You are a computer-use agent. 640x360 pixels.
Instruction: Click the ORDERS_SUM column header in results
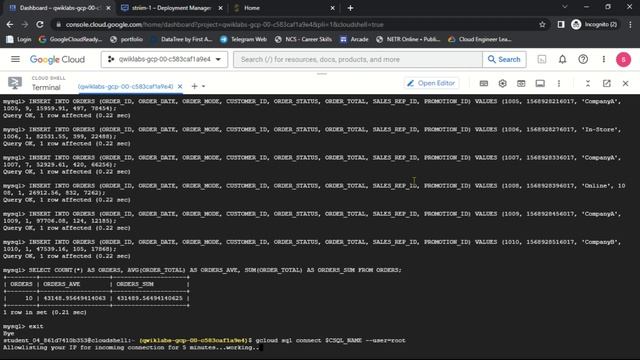(135, 284)
